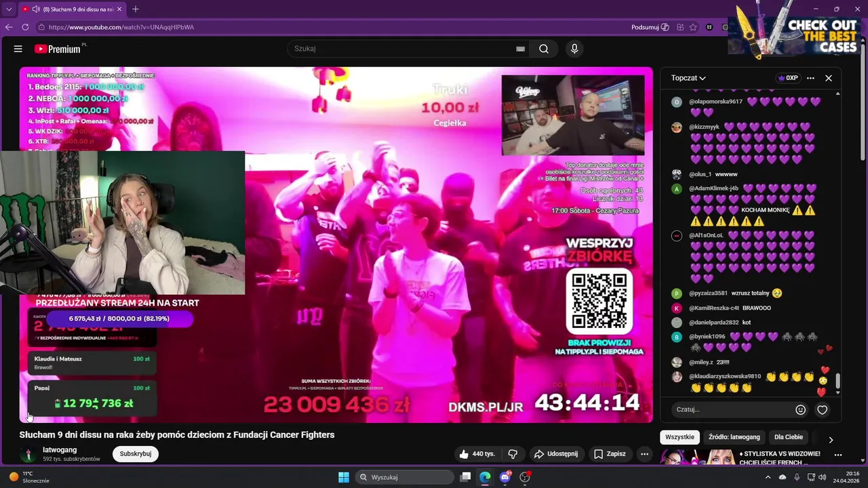Viewport: 868px width, 488px height.
Task: Show hidden system tray icons
Action: click(x=768, y=477)
